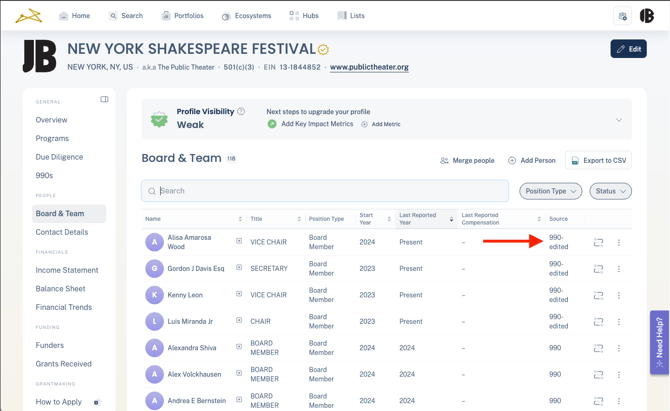Screen dimensions: 670x411
Task: Open the top-right account avatar
Action: click(x=647, y=16)
